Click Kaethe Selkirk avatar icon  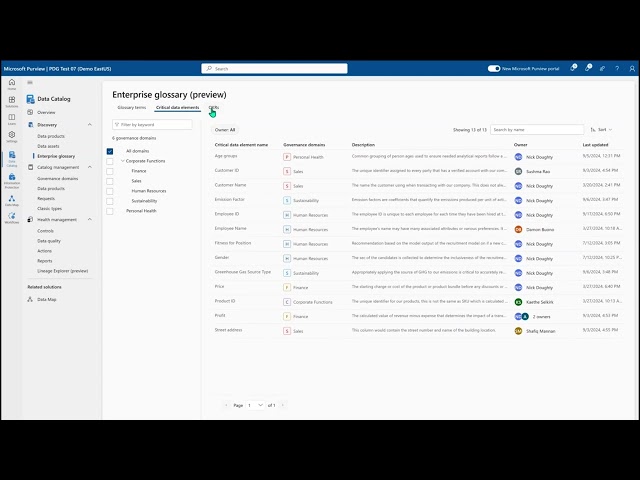pos(518,302)
